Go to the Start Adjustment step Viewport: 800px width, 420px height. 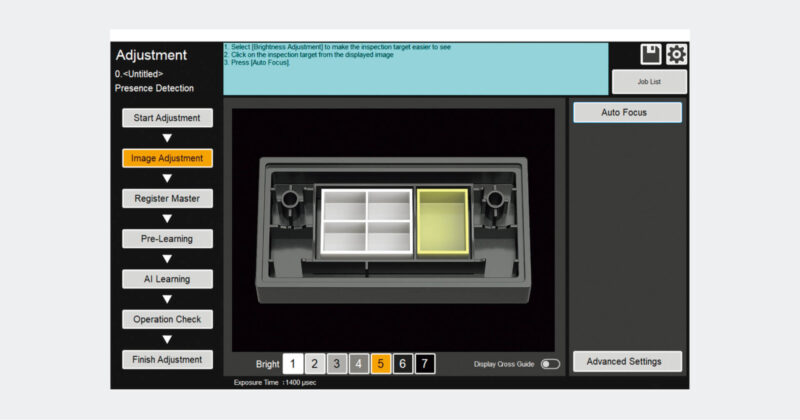[167, 118]
